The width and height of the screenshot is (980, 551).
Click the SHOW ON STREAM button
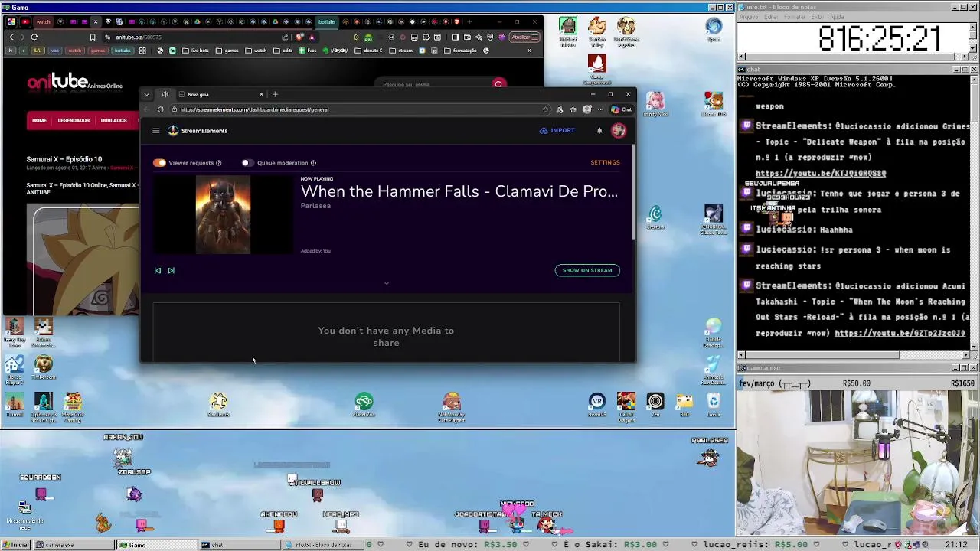click(587, 270)
